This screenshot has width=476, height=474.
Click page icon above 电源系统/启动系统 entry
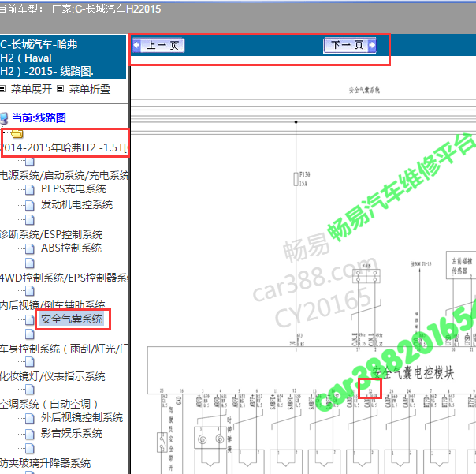point(29,162)
